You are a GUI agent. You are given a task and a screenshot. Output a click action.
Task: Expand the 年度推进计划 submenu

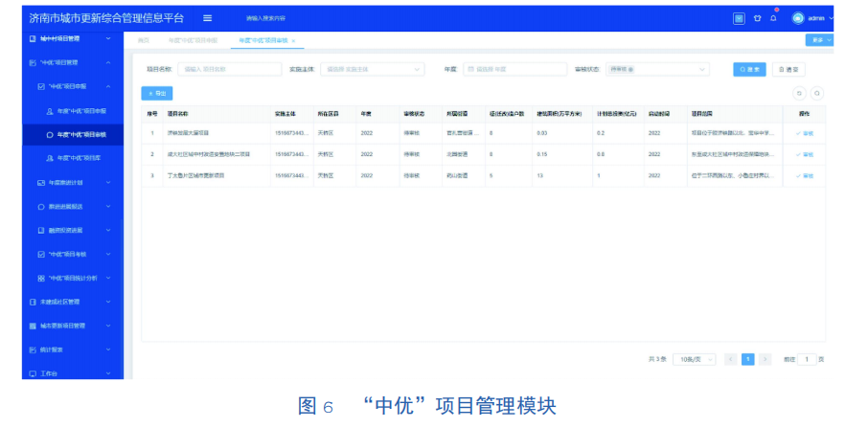pos(108,183)
